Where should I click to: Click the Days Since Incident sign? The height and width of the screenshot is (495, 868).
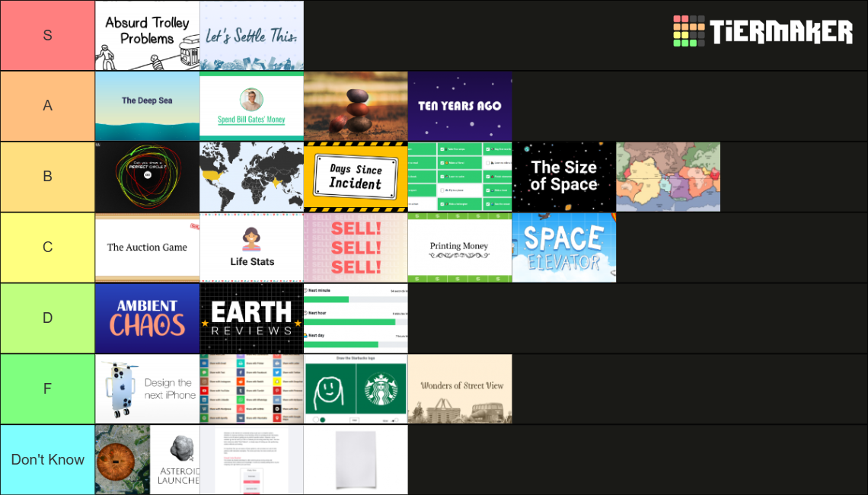(x=356, y=177)
